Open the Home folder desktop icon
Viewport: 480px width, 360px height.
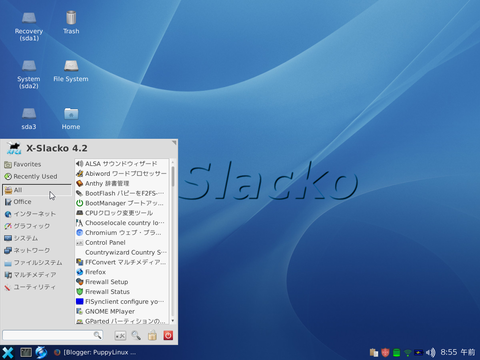coord(71,119)
